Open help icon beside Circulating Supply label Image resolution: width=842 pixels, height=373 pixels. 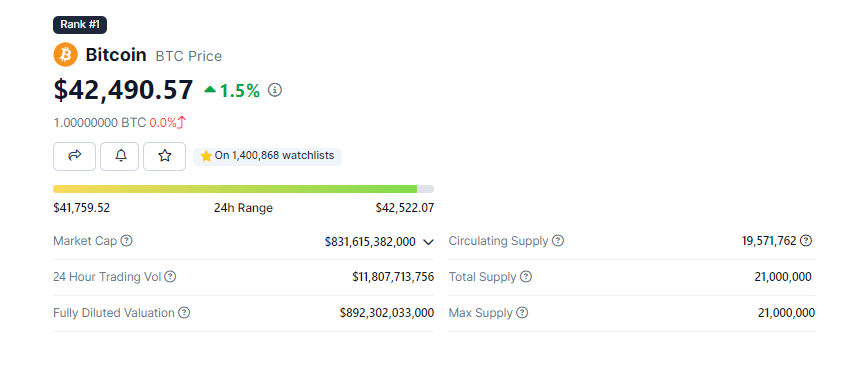(558, 241)
